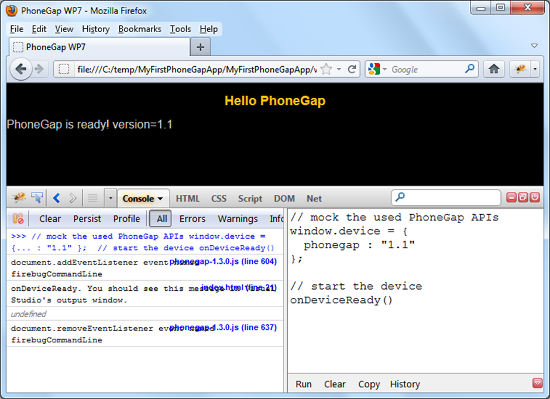Copy the command editor script

tap(369, 384)
